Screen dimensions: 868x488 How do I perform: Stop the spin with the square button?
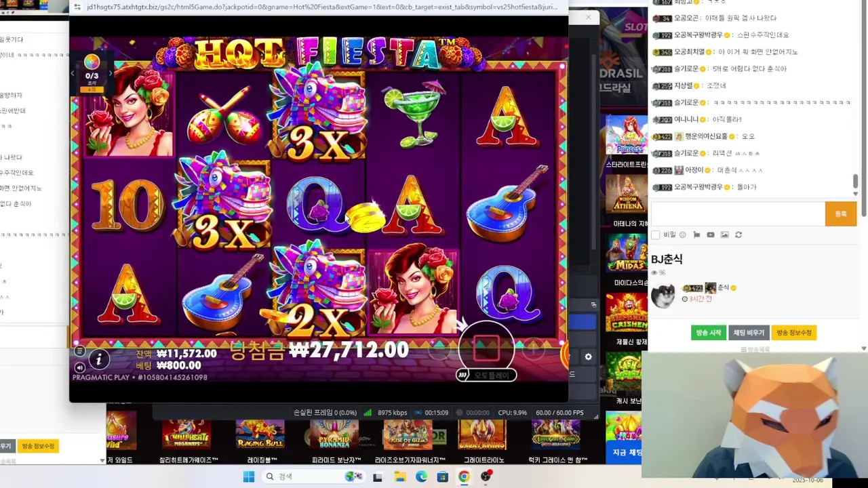pos(486,348)
